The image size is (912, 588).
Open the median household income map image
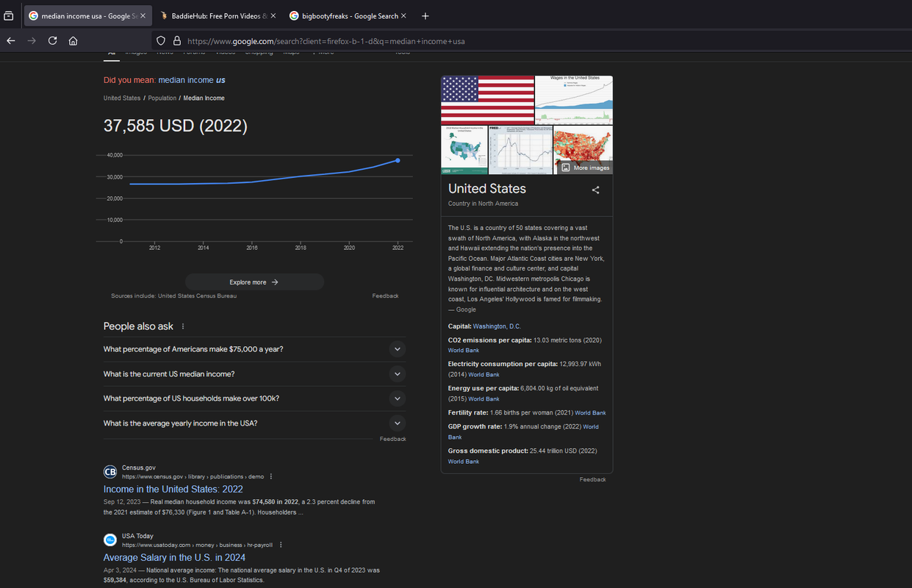coord(464,150)
